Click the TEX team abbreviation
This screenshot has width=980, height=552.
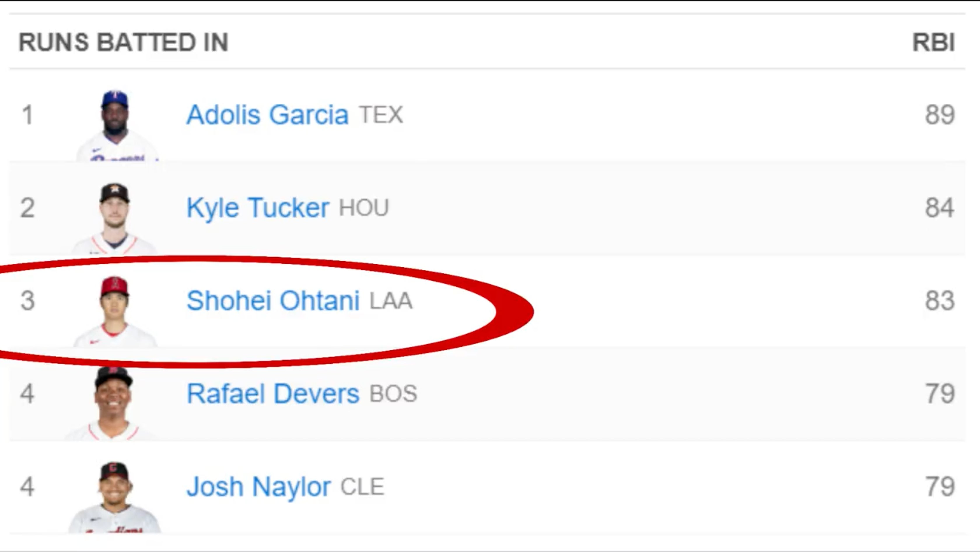381,115
